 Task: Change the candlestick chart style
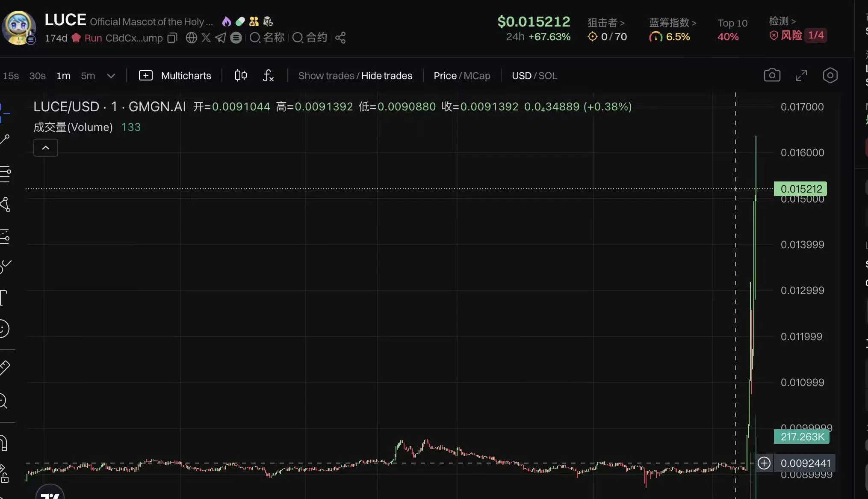(241, 76)
